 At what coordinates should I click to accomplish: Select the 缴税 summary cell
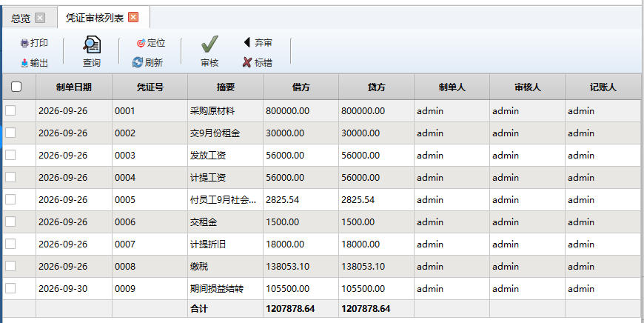tap(226, 266)
